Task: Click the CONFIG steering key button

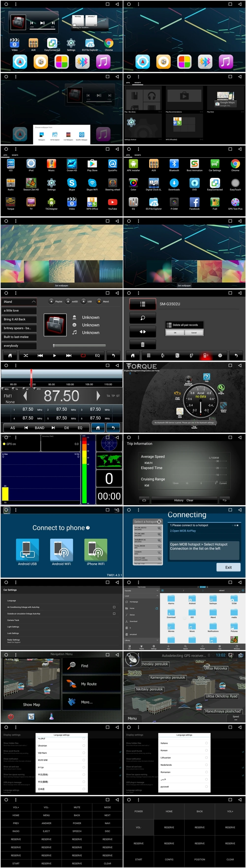Action: 169,859
